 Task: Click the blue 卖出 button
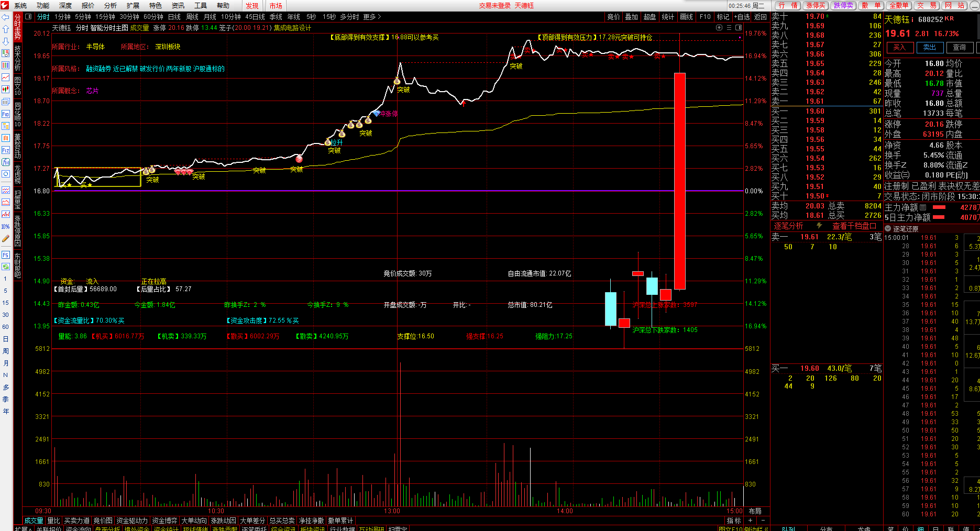(930, 48)
